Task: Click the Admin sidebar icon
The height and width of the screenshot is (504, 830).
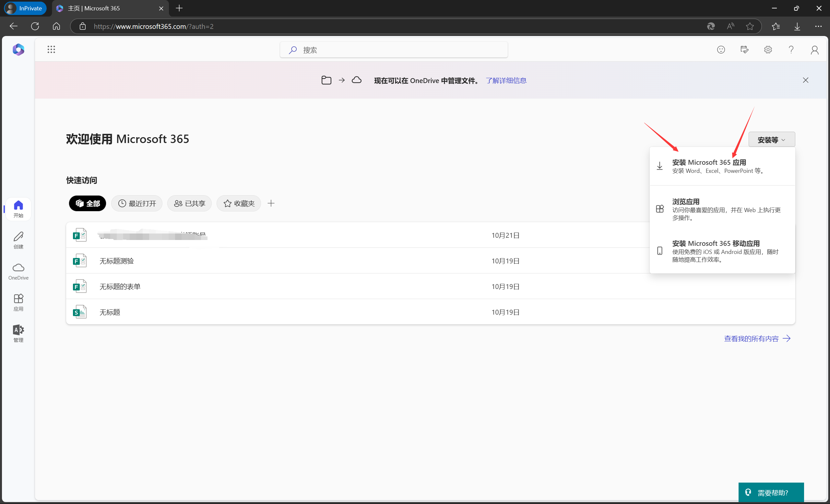Action: pos(18,333)
